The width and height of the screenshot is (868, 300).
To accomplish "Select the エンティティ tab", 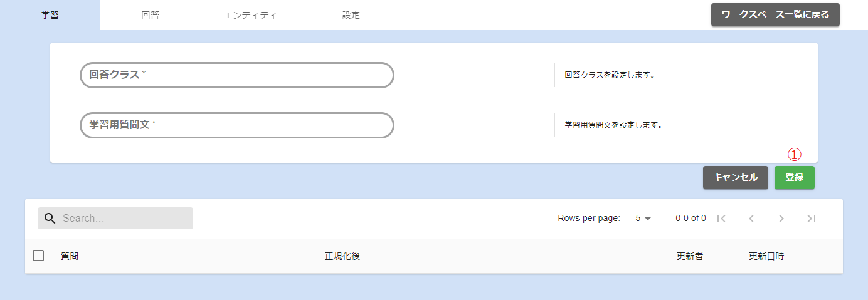I will pos(250,15).
